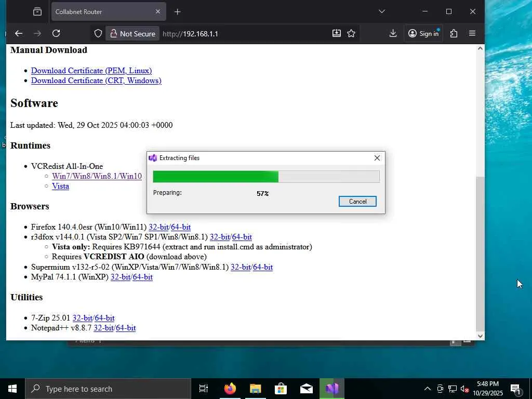This screenshot has width=532, height=399.
Task: Cancel the Extracting files dialog
Action: [357, 201]
